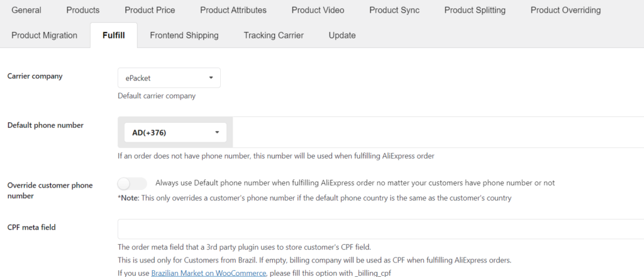Select the Product Video tab

pos(318,10)
